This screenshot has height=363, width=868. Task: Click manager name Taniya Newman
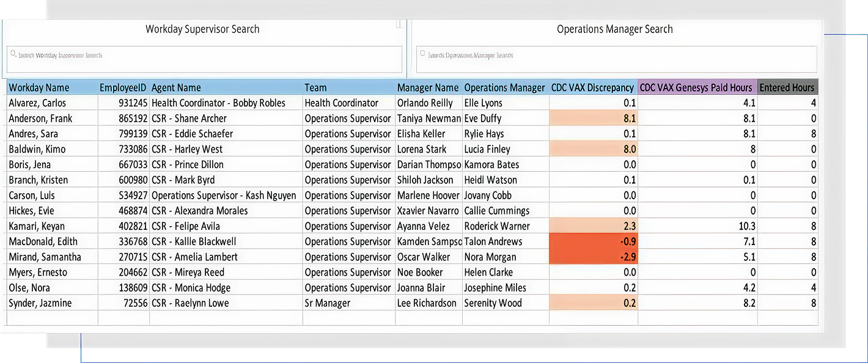428,119
